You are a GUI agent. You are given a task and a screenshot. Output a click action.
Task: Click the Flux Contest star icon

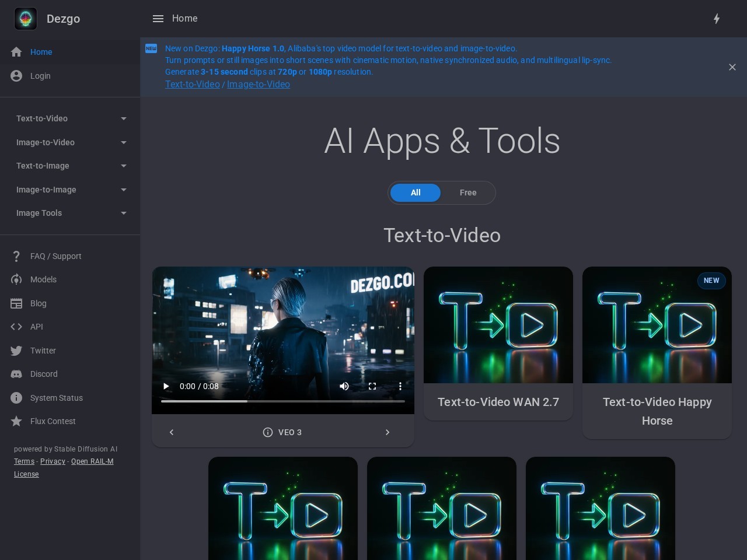click(x=16, y=421)
